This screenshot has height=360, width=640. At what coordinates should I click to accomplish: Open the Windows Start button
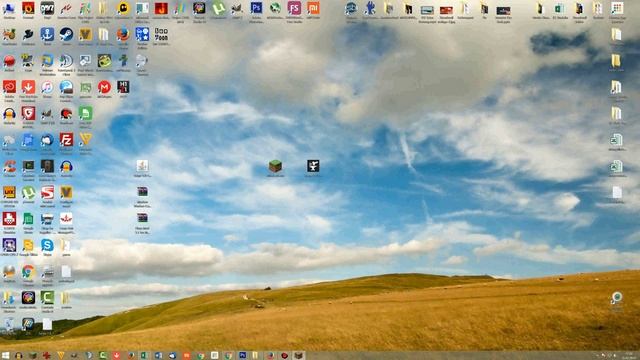coord(6,356)
